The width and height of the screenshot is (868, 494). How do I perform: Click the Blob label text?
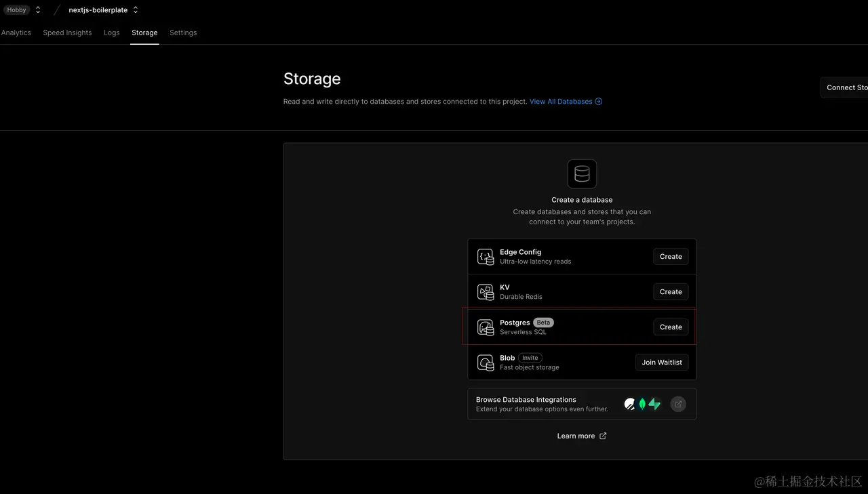[507, 358]
